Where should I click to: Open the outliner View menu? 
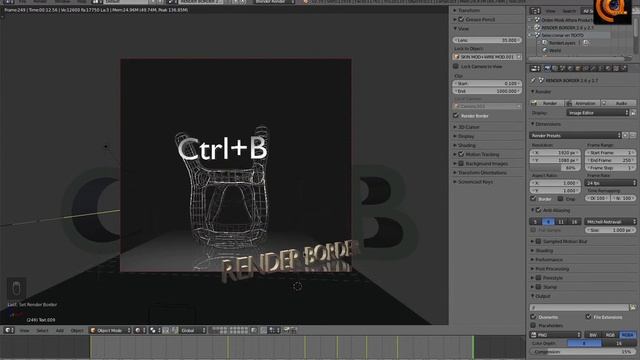click(x=551, y=11)
